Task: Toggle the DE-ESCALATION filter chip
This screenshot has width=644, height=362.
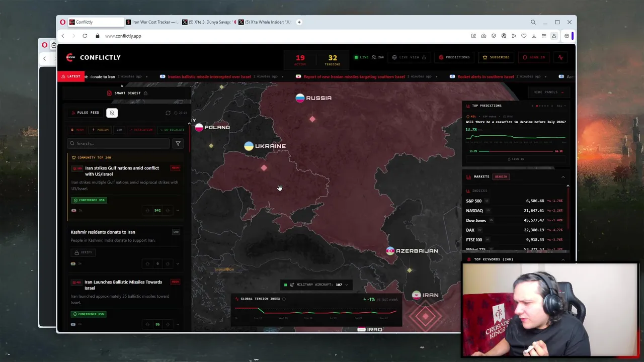Action: (x=172, y=130)
